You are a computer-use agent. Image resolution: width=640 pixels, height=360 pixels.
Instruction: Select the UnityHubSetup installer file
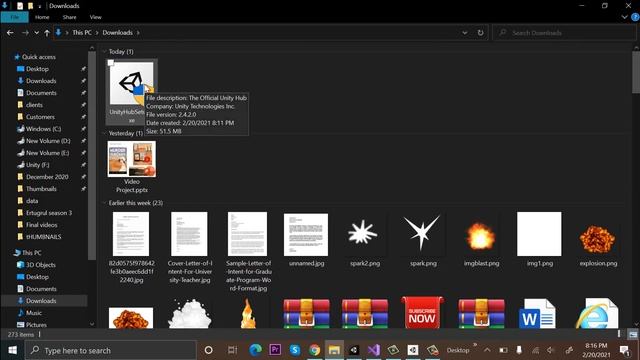(131, 92)
